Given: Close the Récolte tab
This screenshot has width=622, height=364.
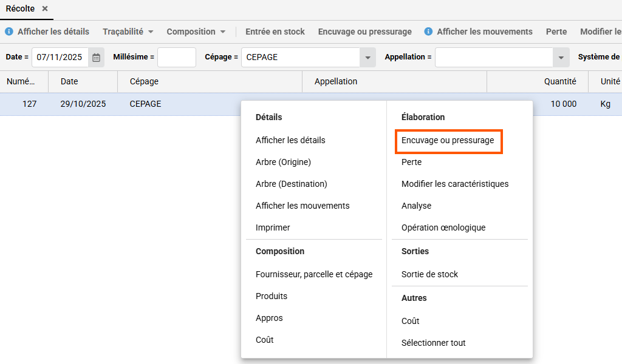Looking at the screenshot, I should (45, 9).
